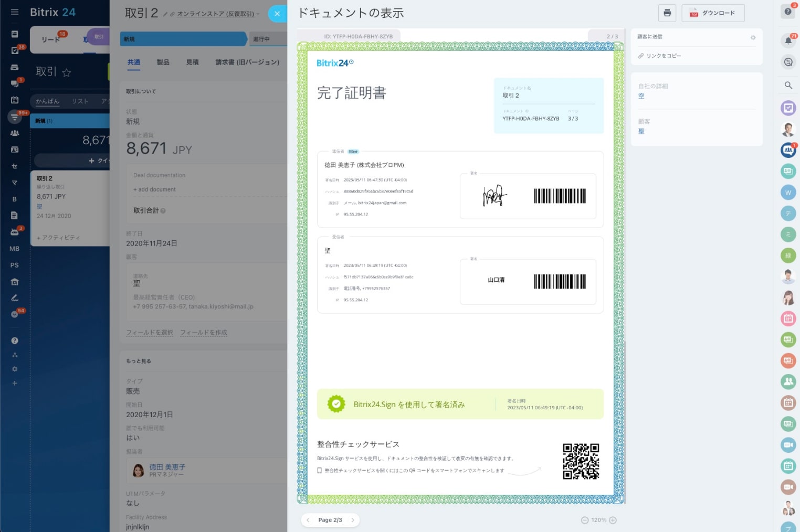Click フィールドを作成 link
Screen dimensions: 800x532
pyautogui.click(x=204, y=333)
